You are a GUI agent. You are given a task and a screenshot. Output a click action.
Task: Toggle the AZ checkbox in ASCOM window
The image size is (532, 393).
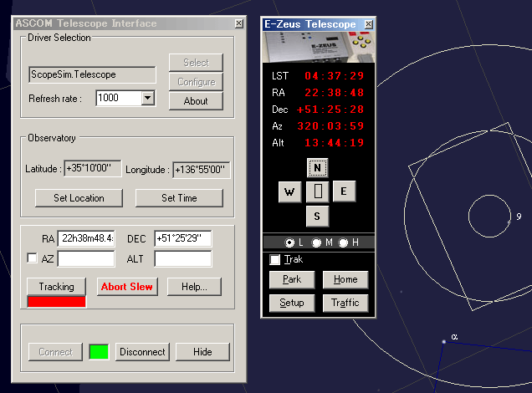tap(33, 258)
